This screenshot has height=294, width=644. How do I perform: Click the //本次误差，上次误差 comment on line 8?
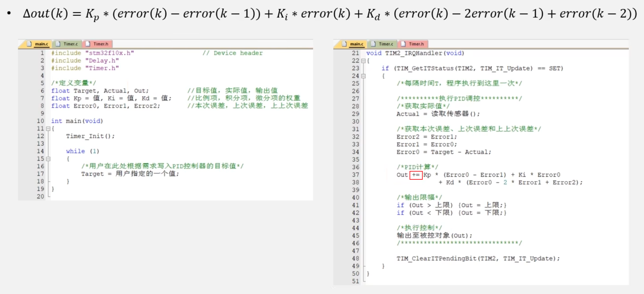click(x=248, y=106)
